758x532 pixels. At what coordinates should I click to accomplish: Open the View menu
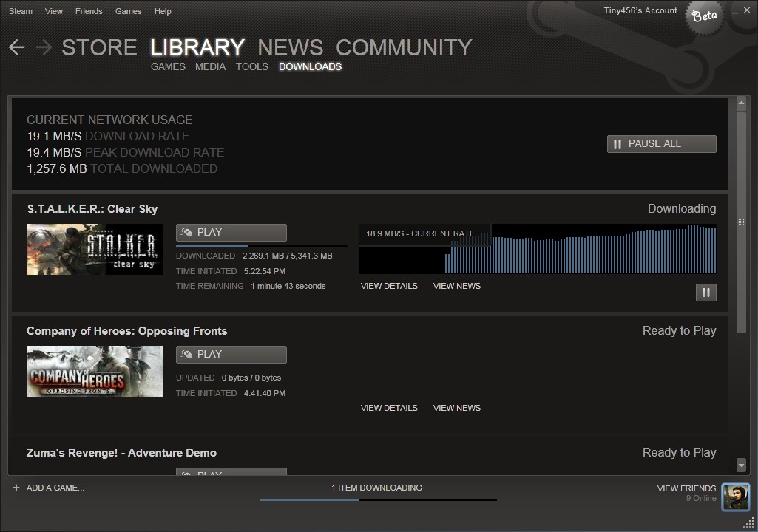pos(54,11)
